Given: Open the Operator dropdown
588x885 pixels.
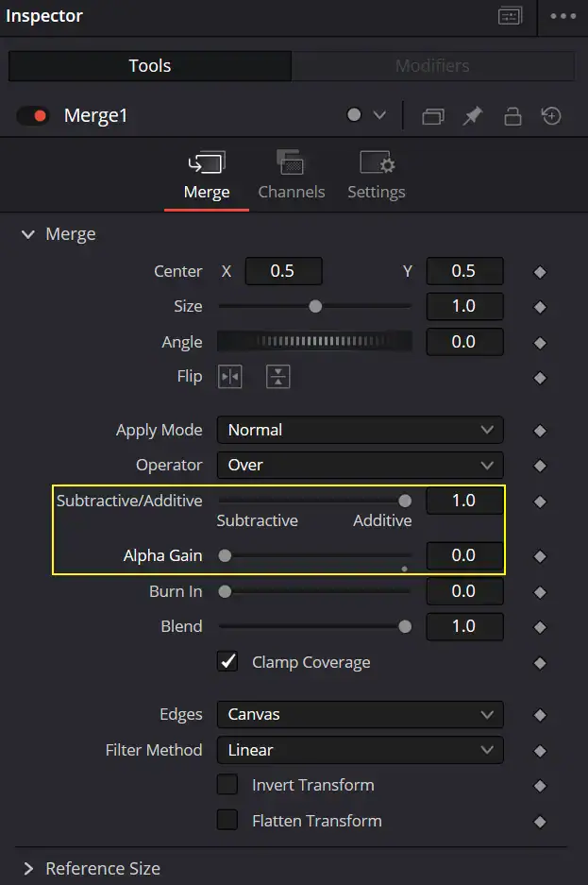Looking at the screenshot, I should [361, 465].
